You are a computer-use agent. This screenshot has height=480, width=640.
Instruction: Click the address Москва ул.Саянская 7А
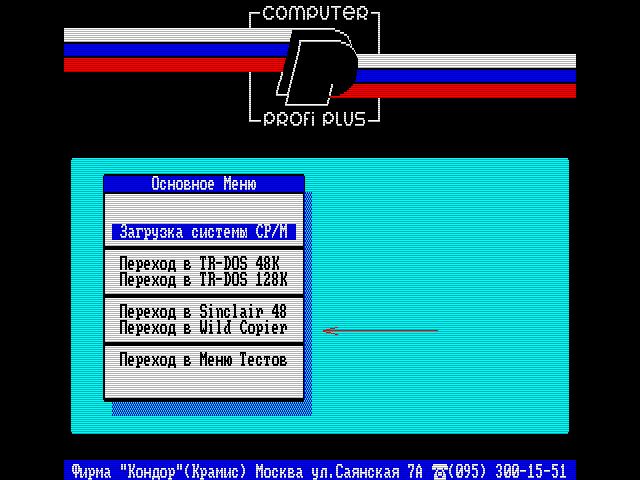pyautogui.click(x=340, y=471)
